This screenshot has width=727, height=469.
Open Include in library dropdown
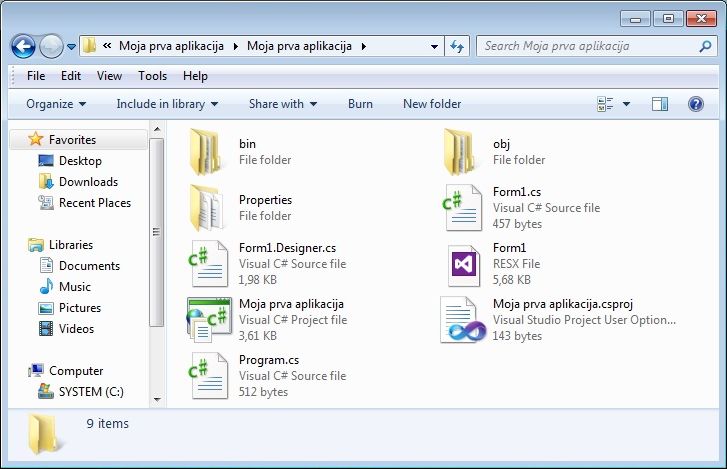pos(167,104)
